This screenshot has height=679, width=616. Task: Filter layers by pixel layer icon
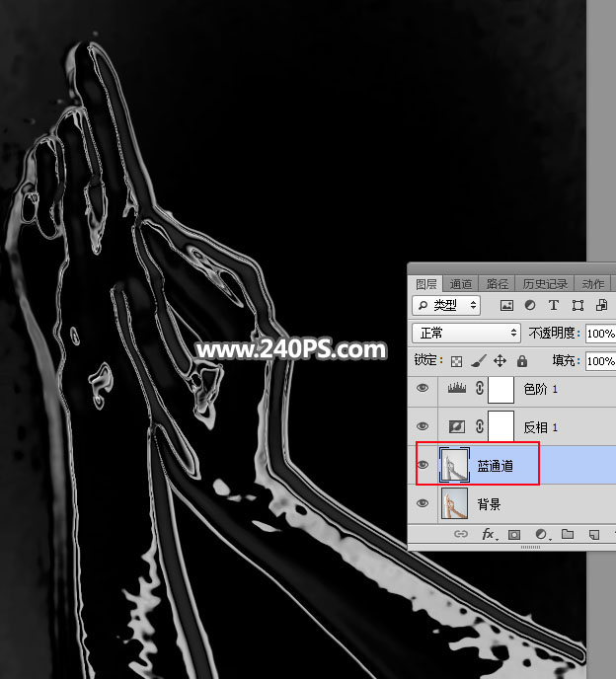coord(506,306)
